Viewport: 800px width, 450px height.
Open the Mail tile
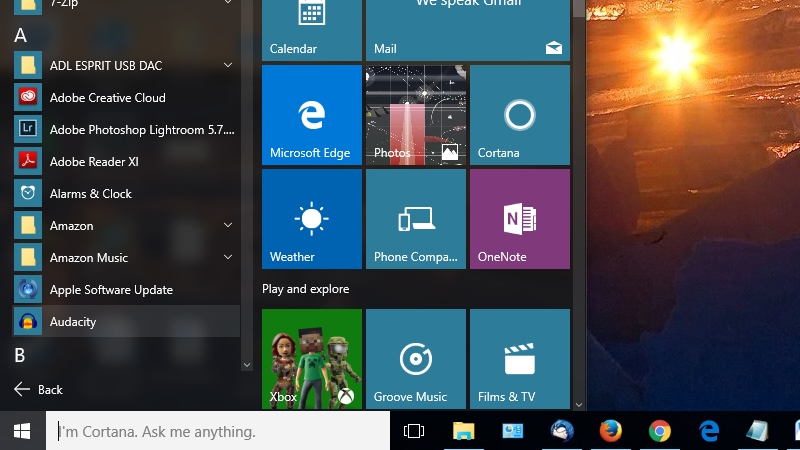coord(468,30)
